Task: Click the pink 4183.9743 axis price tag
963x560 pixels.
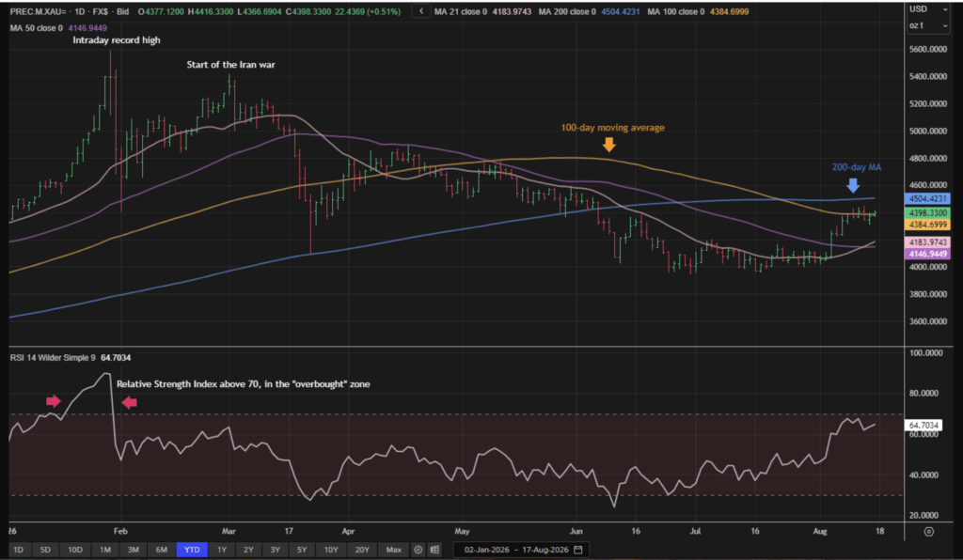Action: pyautogui.click(x=927, y=242)
